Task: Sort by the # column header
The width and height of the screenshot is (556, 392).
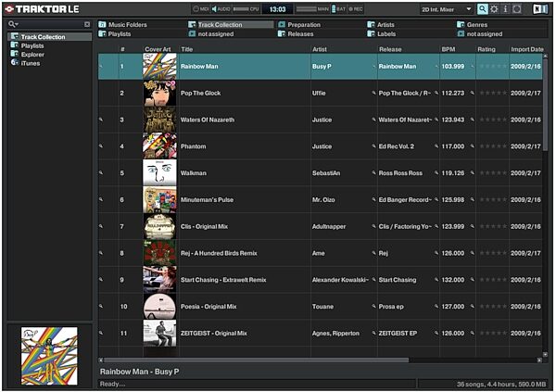Action: 122,49
